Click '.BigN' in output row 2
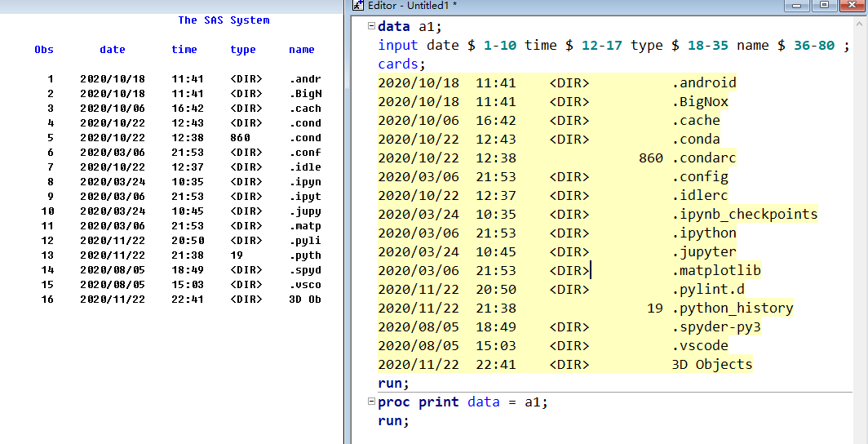 [x=305, y=94]
